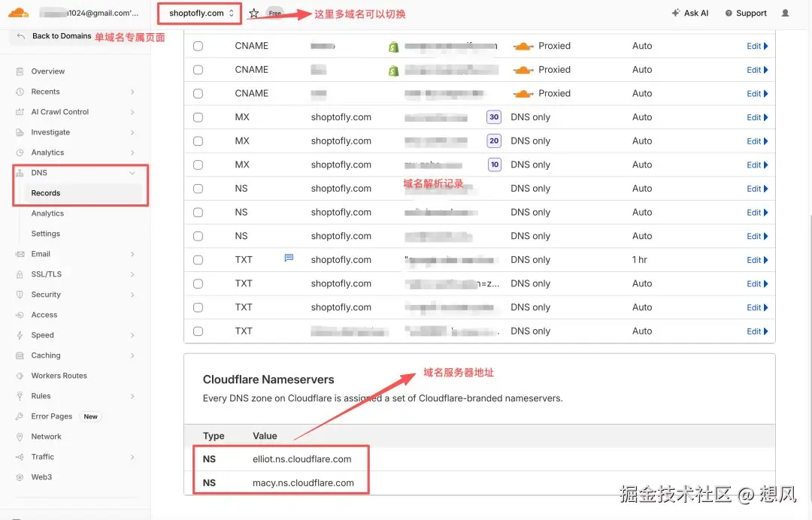This screenshot has height=520, width=812.
Task: Expand the Investigate section
Action: (132, 132)
